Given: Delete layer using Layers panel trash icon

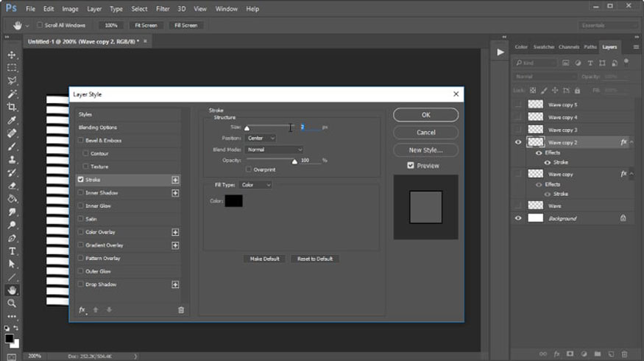Looking at the screenshot, I should coord(624,354).
